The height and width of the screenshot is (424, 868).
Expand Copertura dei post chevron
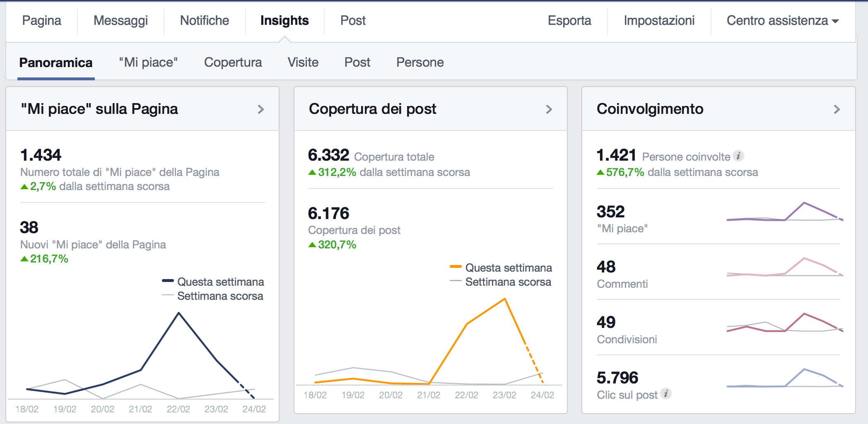(549, 109)
